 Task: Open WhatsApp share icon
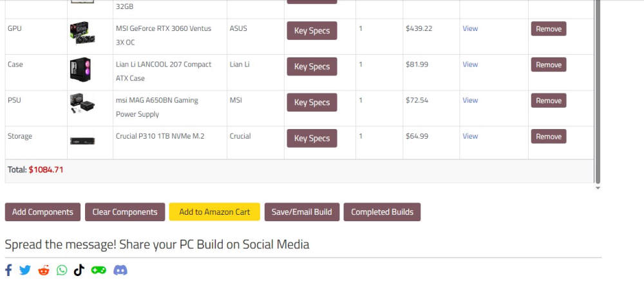pyautogui.click(x=62, y=270)
